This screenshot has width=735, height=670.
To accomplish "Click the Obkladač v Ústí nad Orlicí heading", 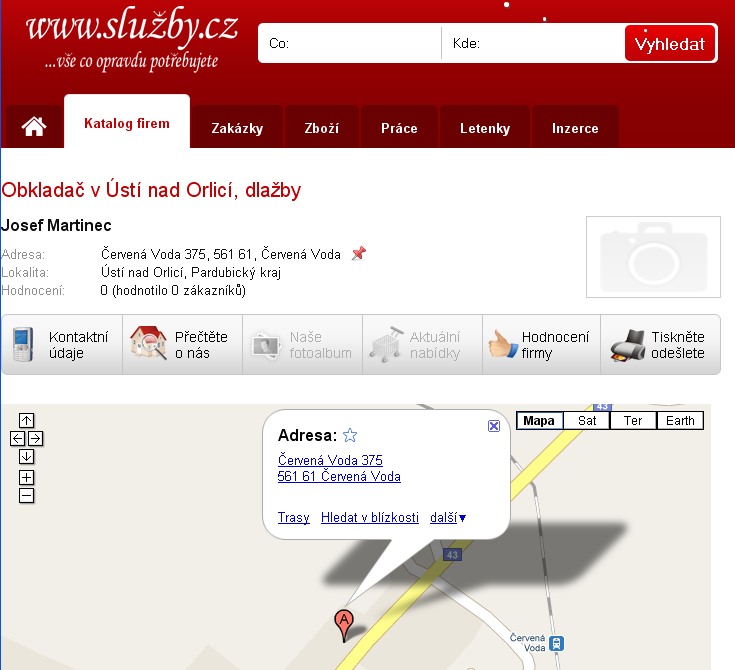I will [x=151, y=190].
